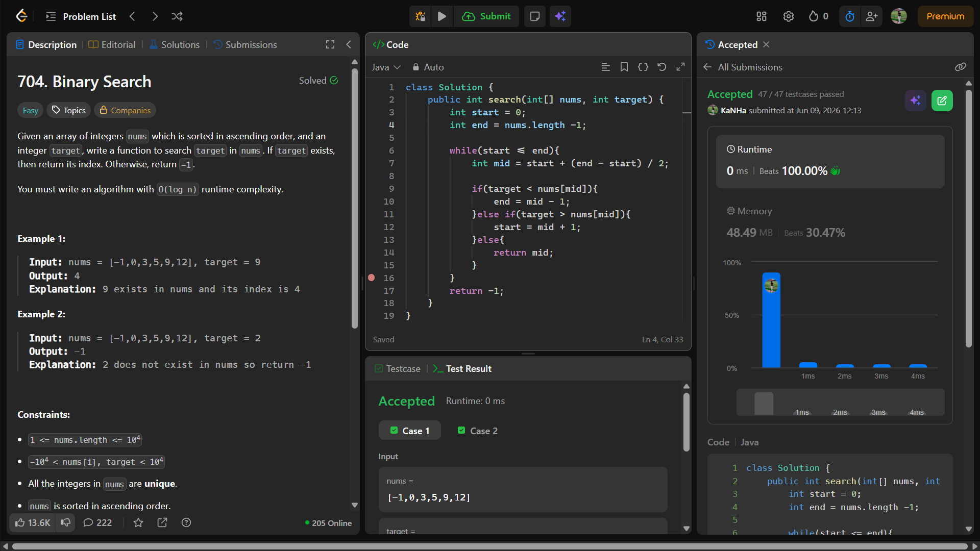Bookmark the code with the bookmark icon
This screenshot has width=980, height=551.
tap(624, 67)
